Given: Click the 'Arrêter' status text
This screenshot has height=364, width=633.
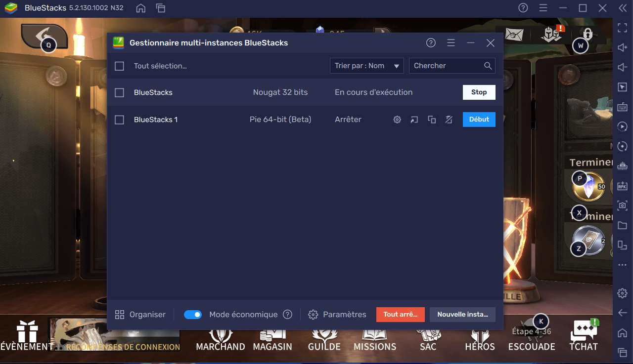Looking at the screenshot, I should point(348,120).
